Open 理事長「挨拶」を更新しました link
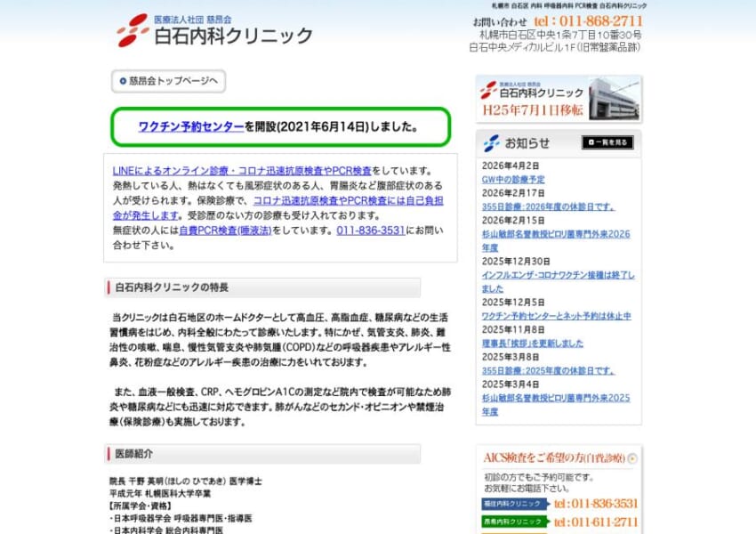The image size is (756, 534). pyautogui.click(x=532, y=344)
